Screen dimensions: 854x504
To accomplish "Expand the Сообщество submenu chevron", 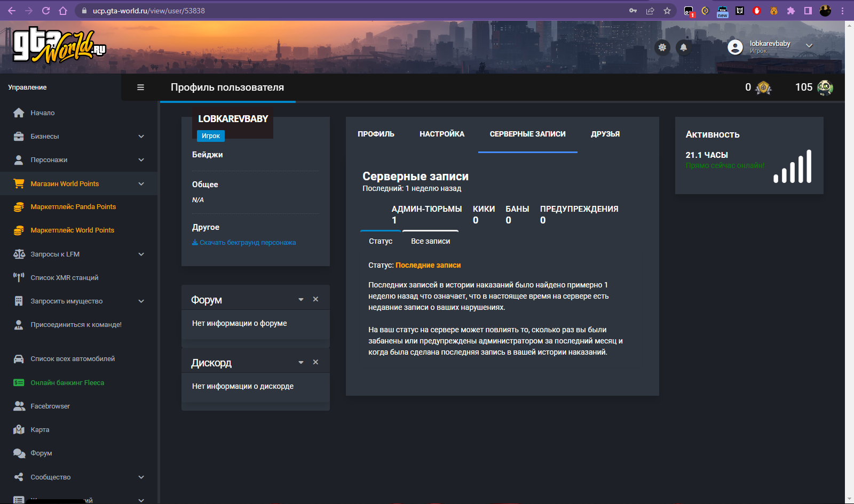I will click(x=141, y=477).
